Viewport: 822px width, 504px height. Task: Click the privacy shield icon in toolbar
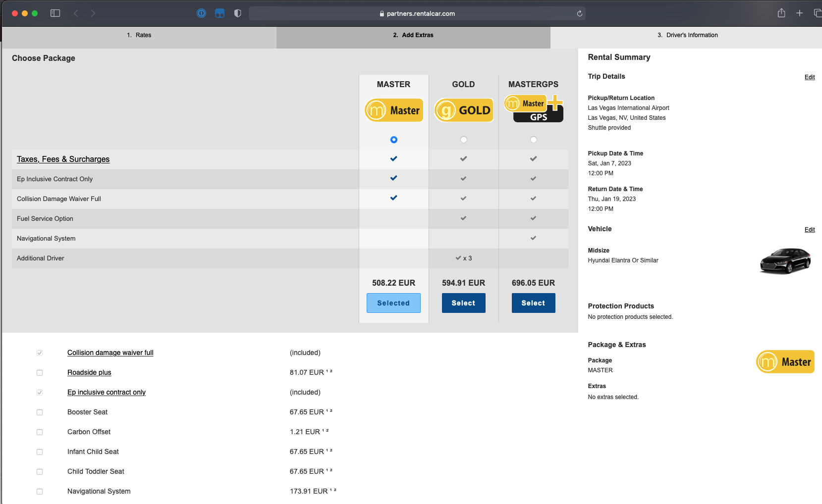point(238,13)
